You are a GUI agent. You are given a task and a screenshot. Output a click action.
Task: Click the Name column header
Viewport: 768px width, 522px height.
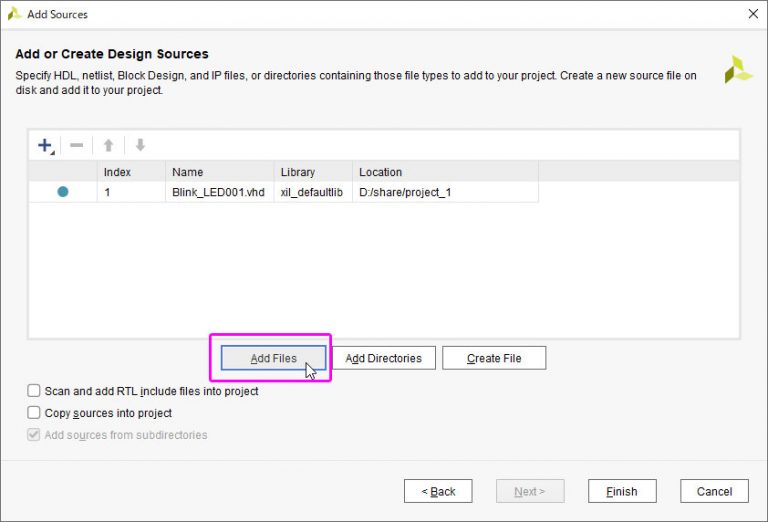click(x=219, y=172)
